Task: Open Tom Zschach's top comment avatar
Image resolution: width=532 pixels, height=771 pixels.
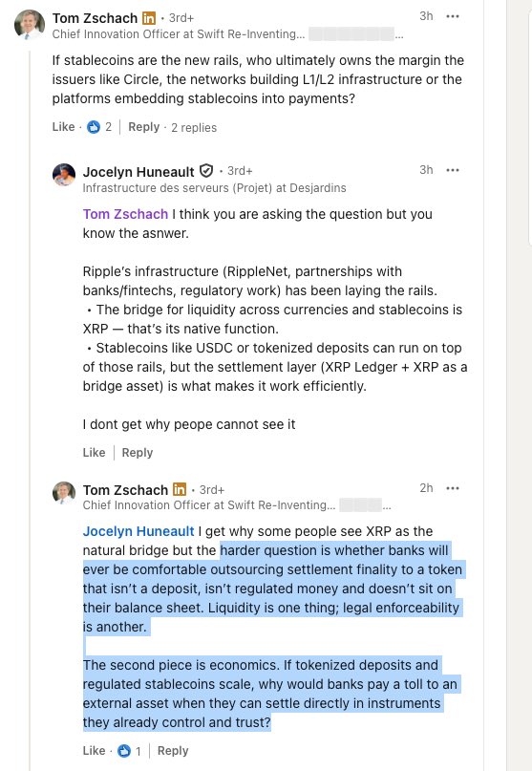Action: point(30,24)
